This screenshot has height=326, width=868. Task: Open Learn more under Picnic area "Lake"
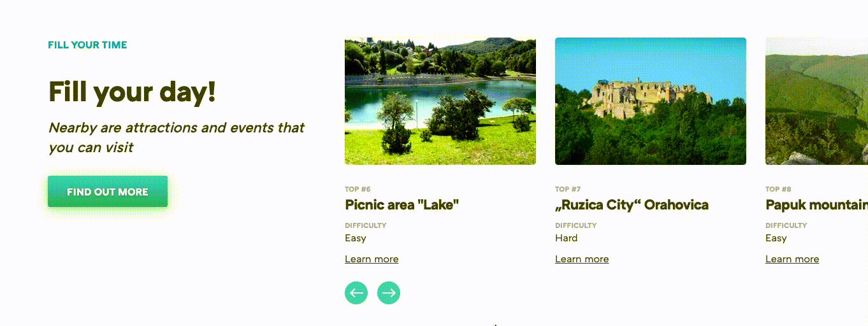[x=372, y=259]
